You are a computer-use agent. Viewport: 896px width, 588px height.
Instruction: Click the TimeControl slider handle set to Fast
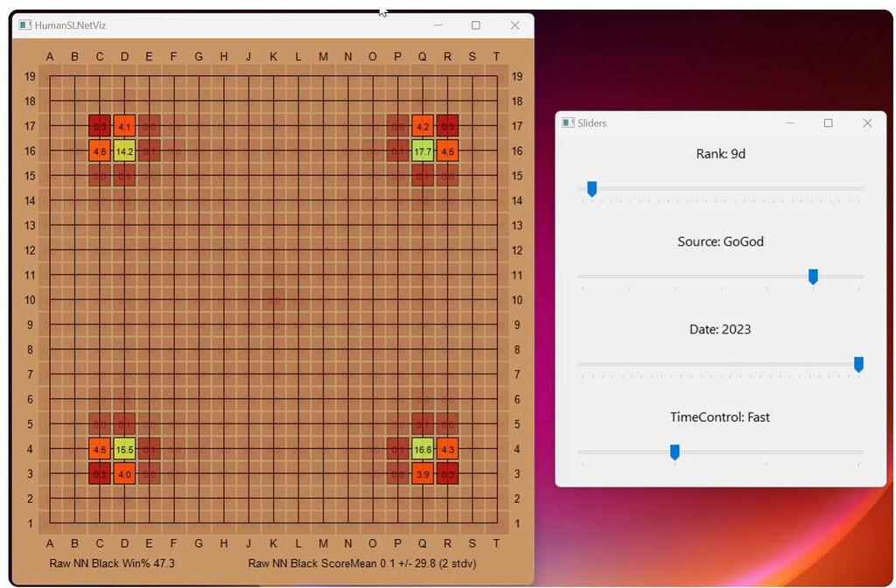(x=675, y=452)
